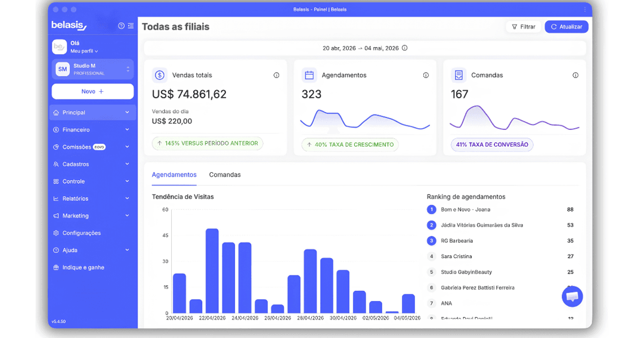
Task: Click the dollar icon on Vendas totais
Action: click(160, 75)
